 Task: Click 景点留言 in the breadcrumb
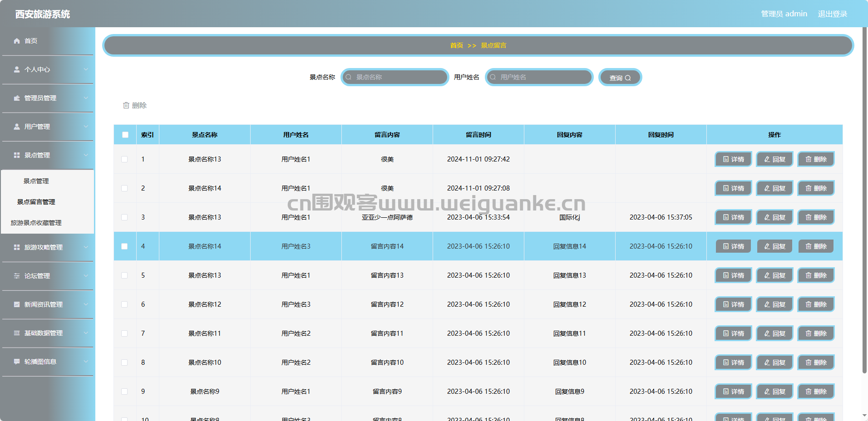coord(493,45)
